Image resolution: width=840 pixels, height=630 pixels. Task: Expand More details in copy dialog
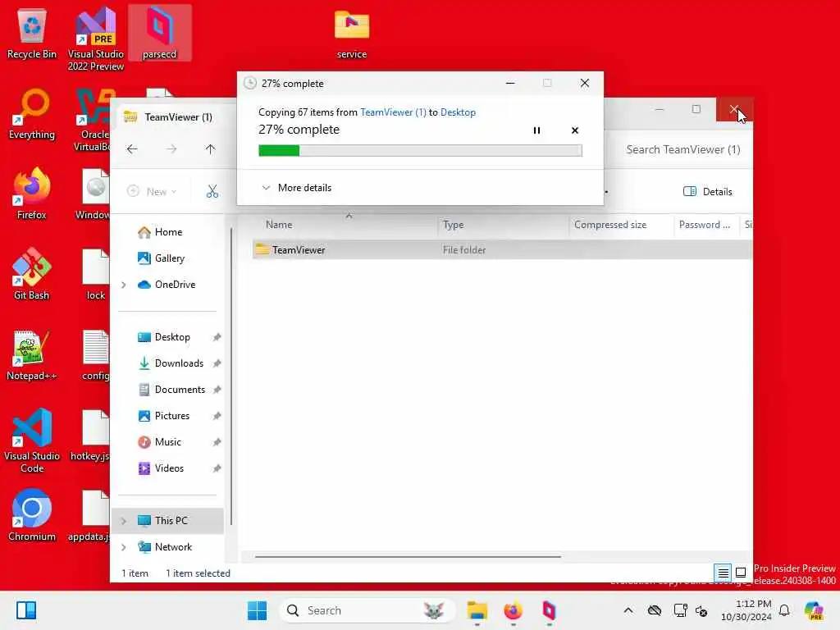[297, 188]
